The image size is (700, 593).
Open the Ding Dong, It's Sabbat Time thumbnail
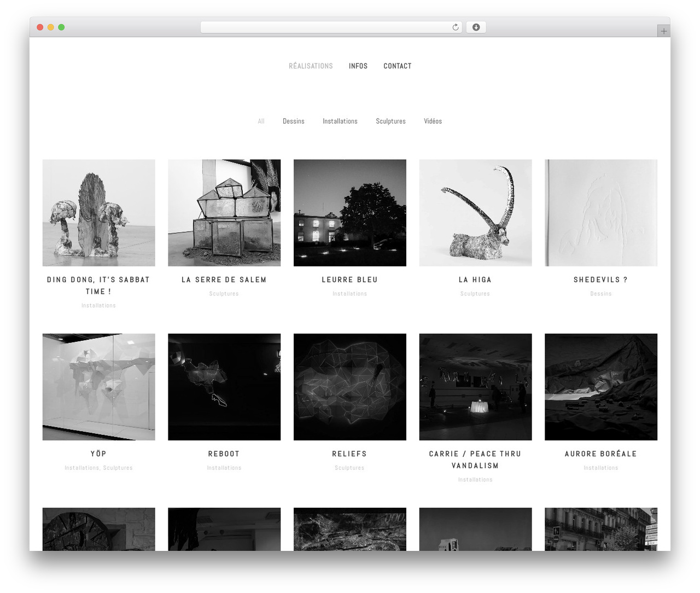pos(99,213)
